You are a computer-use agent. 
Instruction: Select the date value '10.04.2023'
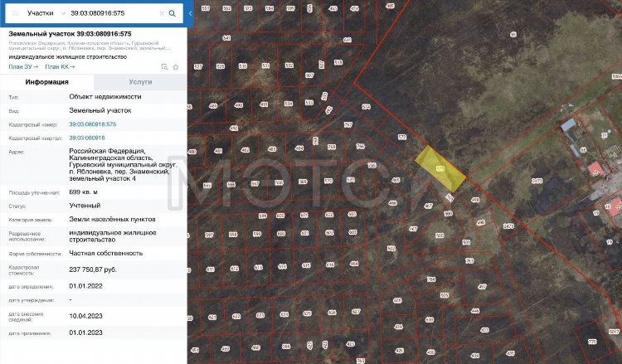[x=85, y=317]
